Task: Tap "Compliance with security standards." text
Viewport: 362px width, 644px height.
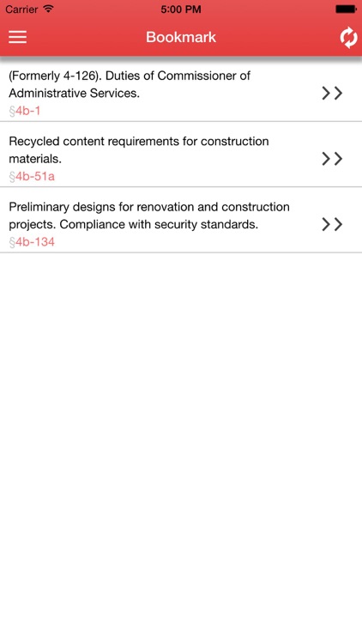Action: 159,225
